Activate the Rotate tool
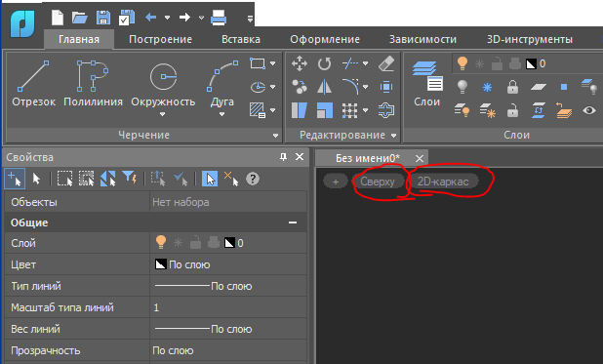Image resolution: width=603 pixels, height=364 pixels. pos(324,63)
